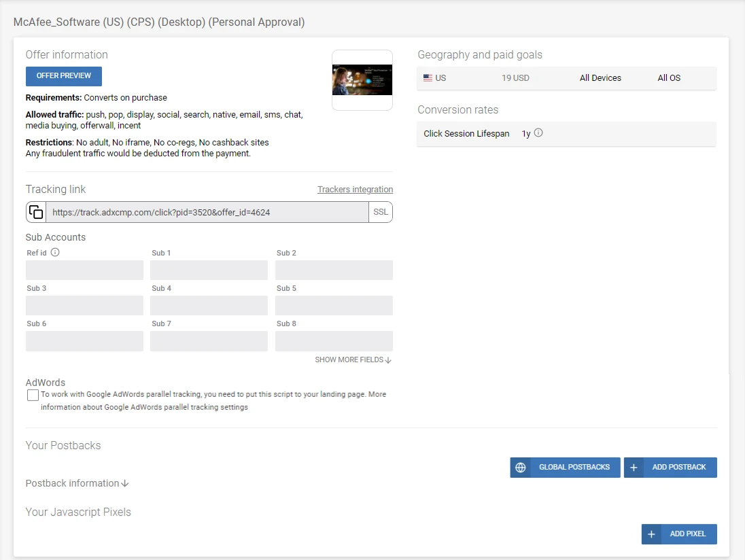The width and height of the screenshot is (745, 560).
Task: Click the Add Pixel button
Action: 679,534
